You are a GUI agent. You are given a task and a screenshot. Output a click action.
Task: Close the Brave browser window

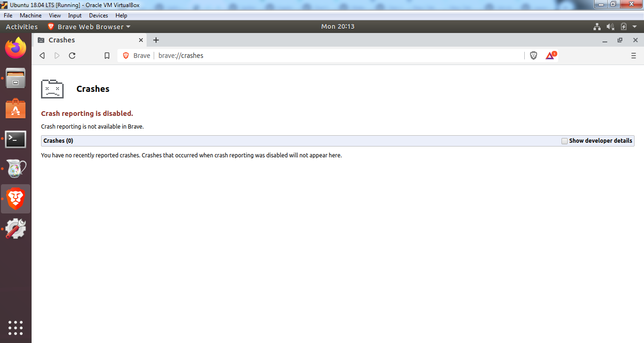pos(636,41)
